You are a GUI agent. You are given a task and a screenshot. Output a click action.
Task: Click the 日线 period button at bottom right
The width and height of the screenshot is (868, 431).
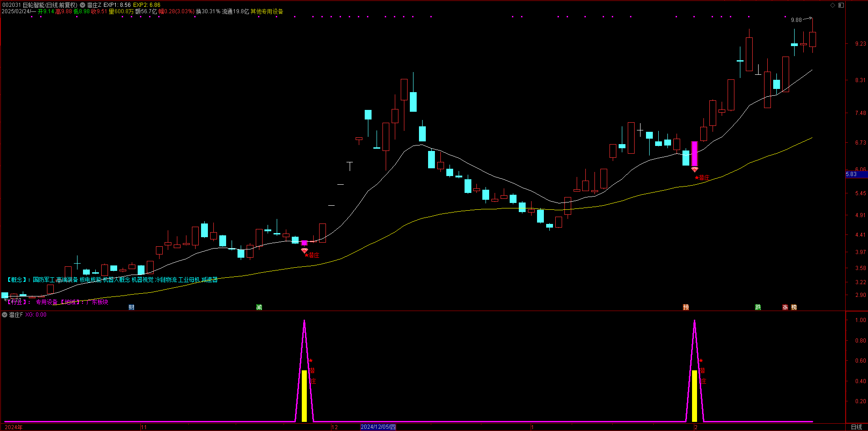[857, 427]
